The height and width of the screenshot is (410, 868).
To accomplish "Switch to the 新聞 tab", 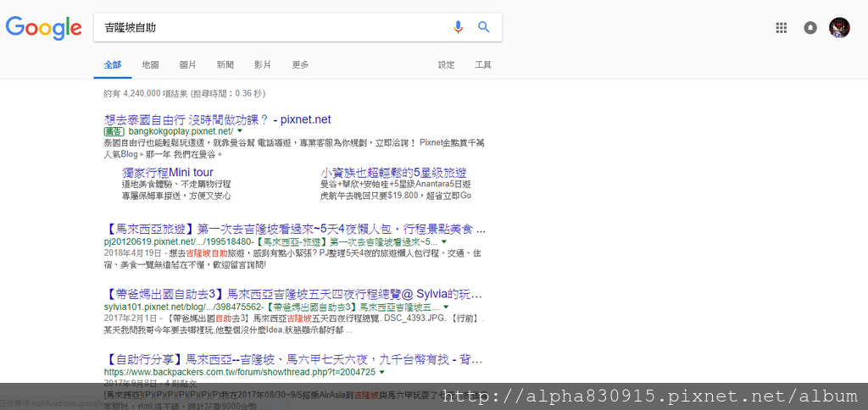I will click(225, 64).
